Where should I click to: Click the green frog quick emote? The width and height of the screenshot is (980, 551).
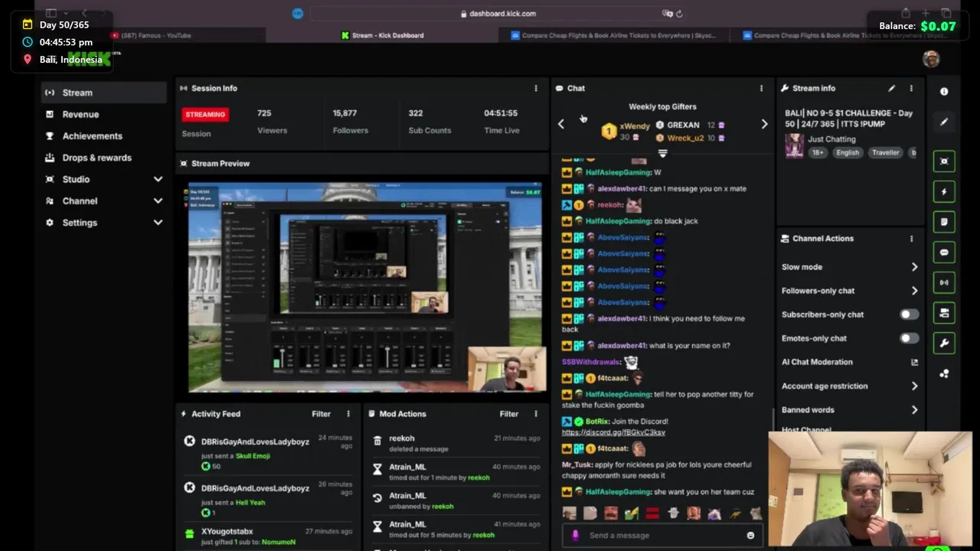pyautogui.click(x=632, y=514)
